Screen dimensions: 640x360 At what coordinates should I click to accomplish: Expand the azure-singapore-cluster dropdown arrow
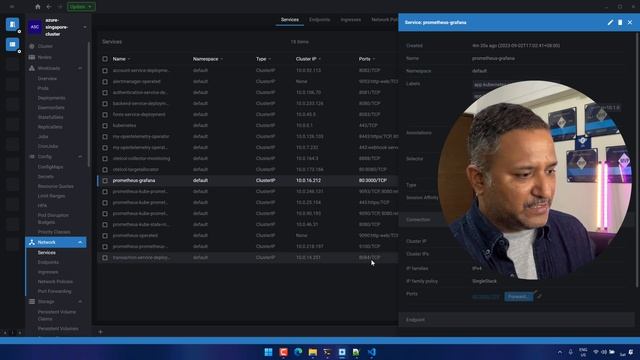pyautogui.click(x=85, y=27)
